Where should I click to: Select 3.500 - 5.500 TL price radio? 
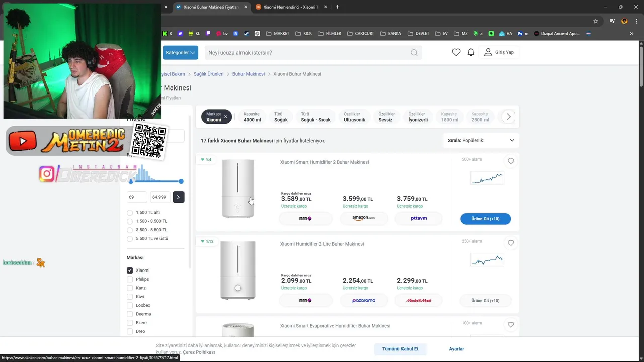[130, 230]
